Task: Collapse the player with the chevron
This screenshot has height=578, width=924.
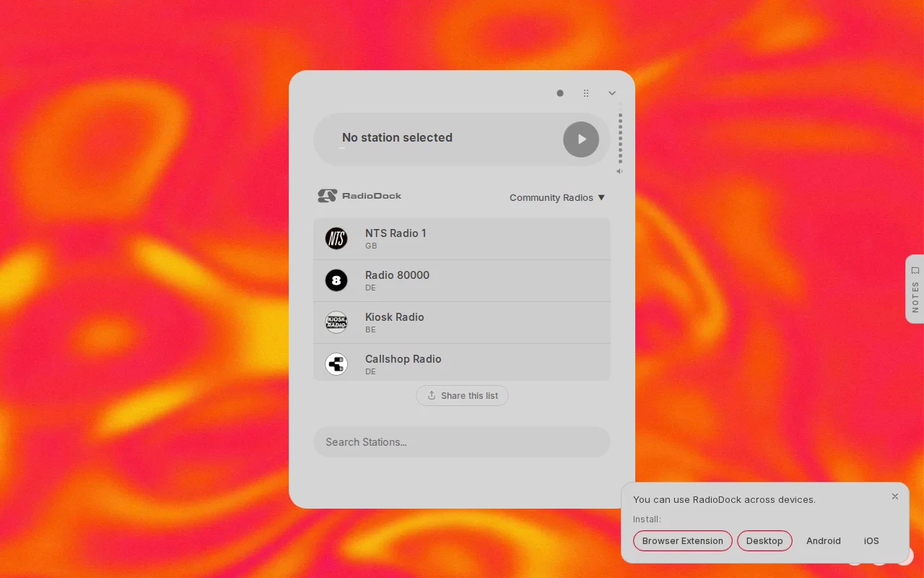Action: (612, 93)
